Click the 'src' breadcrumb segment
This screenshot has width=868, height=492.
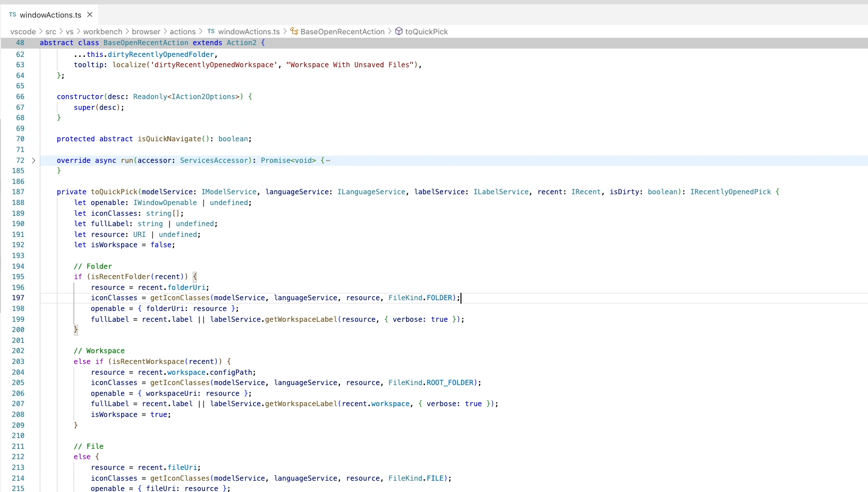(x=51, y=31)
